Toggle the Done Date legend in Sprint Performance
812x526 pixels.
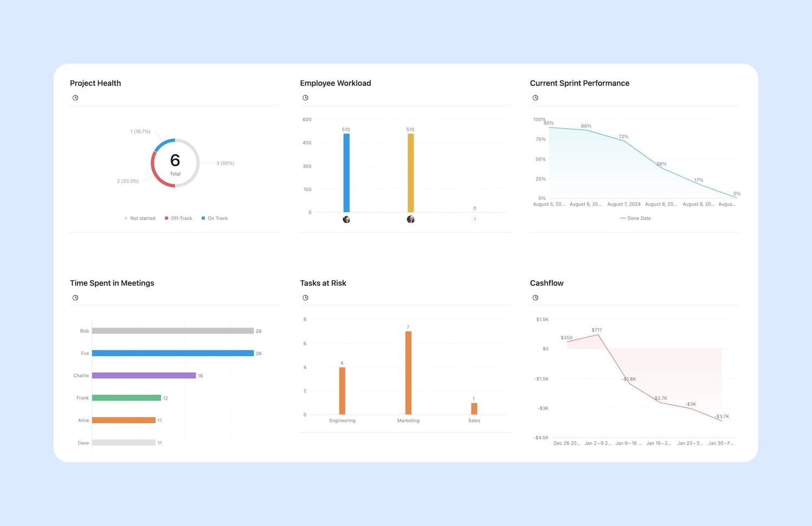634,218
